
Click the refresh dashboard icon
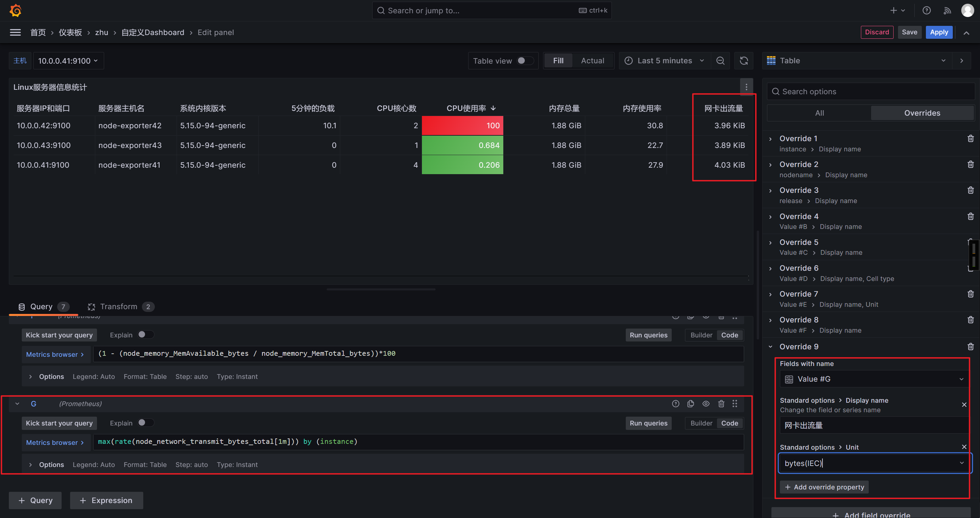coord(744,61)
